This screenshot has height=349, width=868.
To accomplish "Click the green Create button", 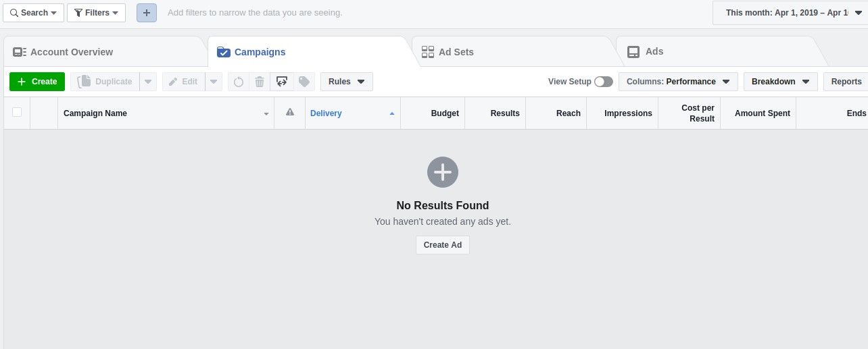I will click(x=37, y=82).
